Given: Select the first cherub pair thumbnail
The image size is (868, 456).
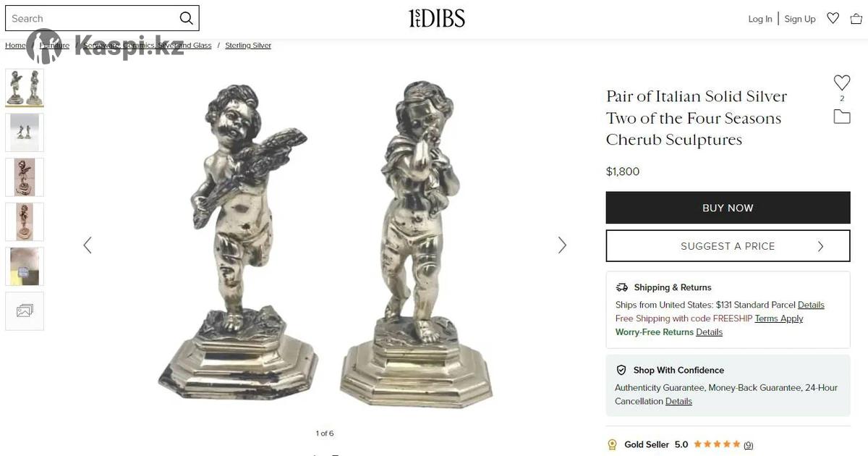Looking at the screenshot, I should (25, 88).
